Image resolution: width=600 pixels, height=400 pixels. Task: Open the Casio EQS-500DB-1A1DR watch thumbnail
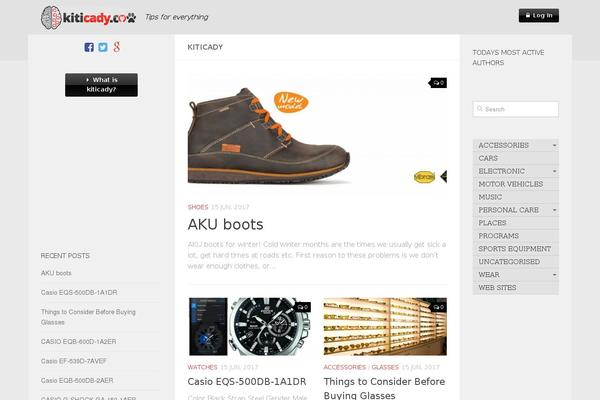pyautogui.click(x=249, y=327)
